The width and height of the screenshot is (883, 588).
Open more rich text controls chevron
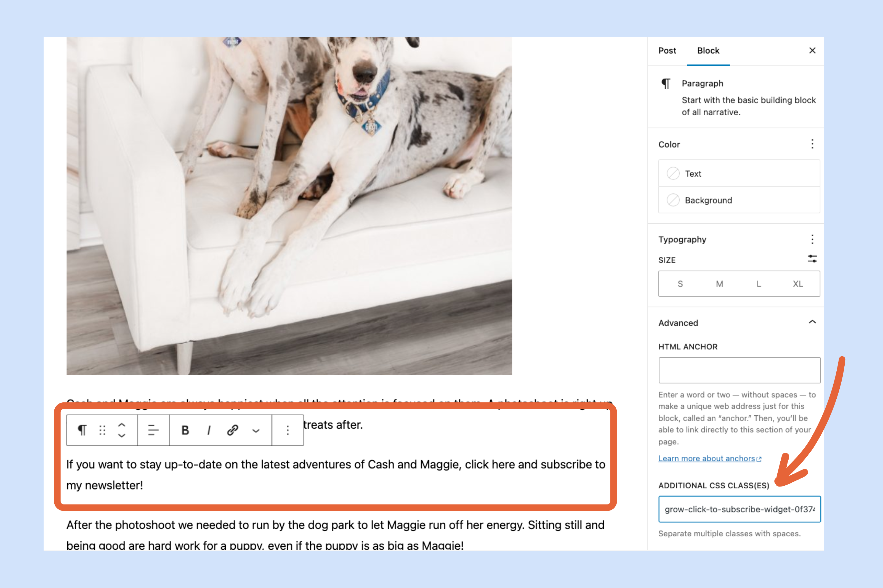tap(256, 431)
